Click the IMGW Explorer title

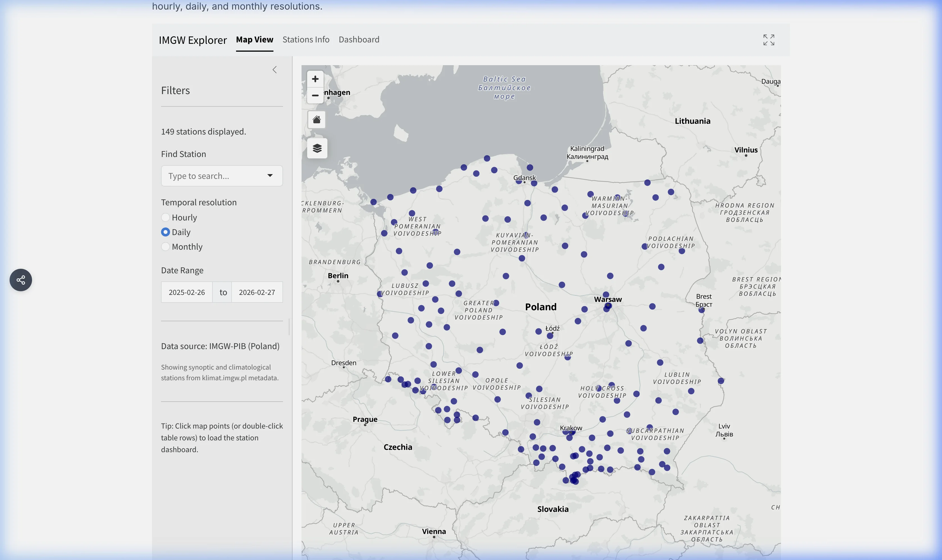(193, 40)
